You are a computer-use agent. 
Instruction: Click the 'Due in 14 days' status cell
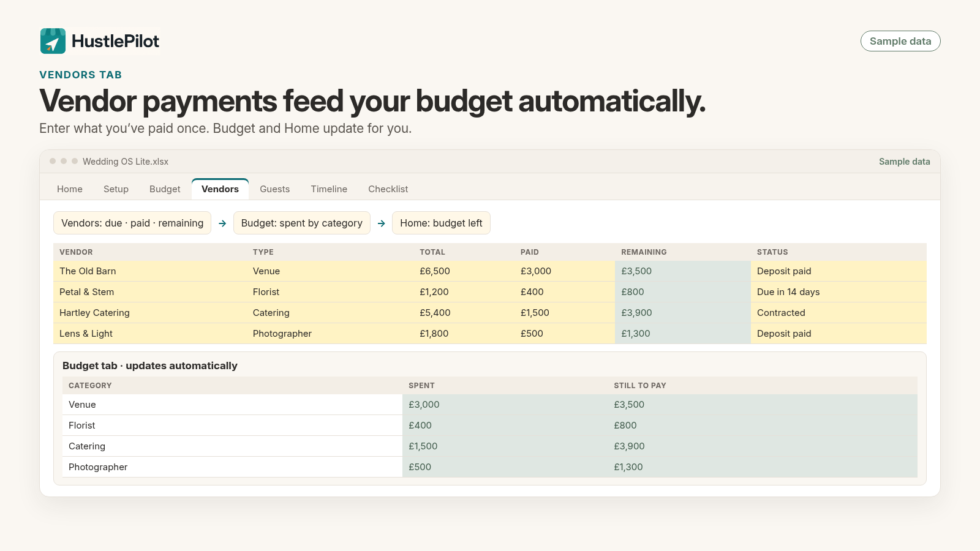pos(839,292)
